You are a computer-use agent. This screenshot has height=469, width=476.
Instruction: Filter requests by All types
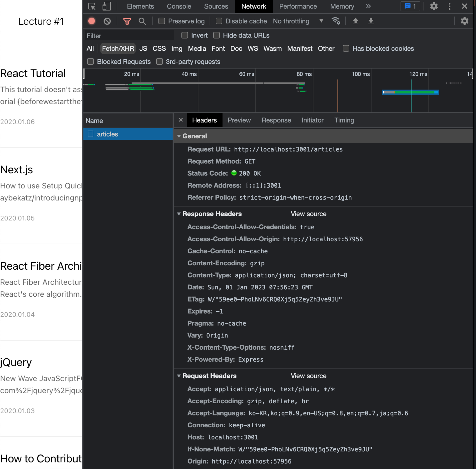(90, 49)
